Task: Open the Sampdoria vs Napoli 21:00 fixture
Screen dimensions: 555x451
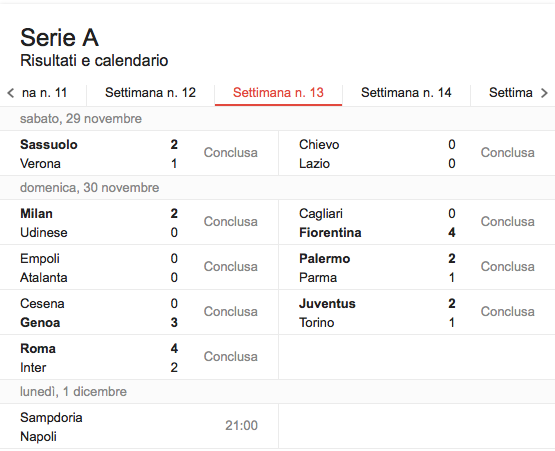Action: [139, 426]
